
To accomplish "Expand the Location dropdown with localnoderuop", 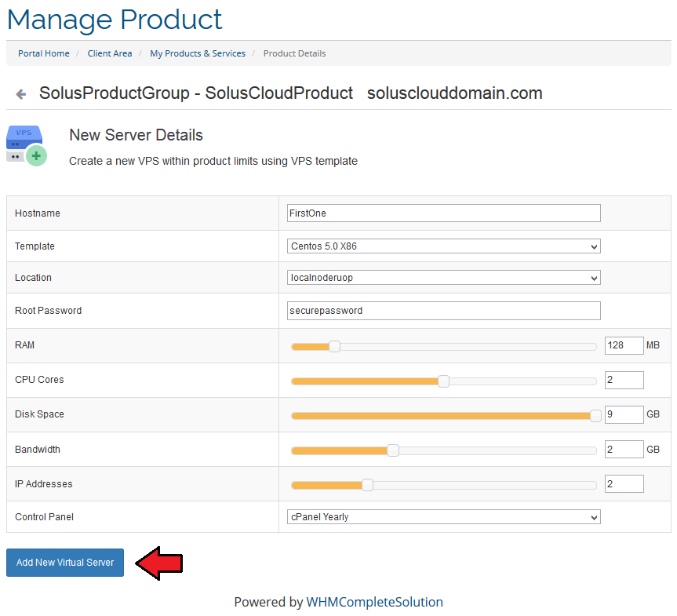I will pos(443,278).
